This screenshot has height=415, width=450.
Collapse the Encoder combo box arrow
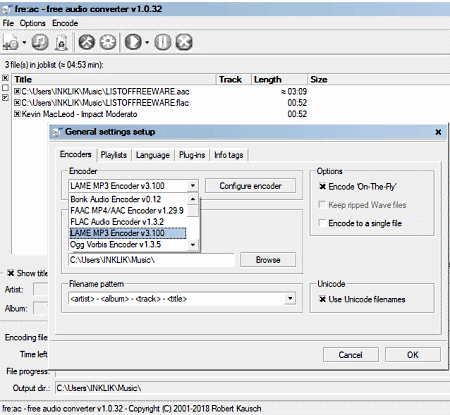pos(193,186)
